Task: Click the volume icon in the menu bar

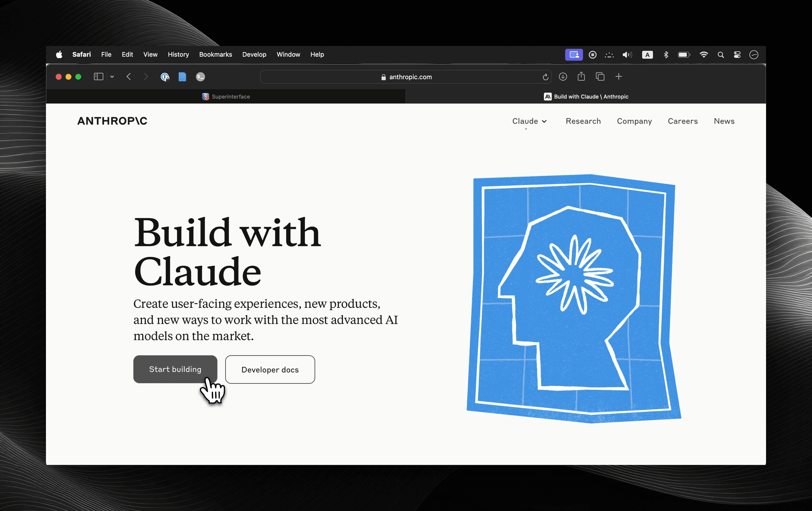Action: 626,55
